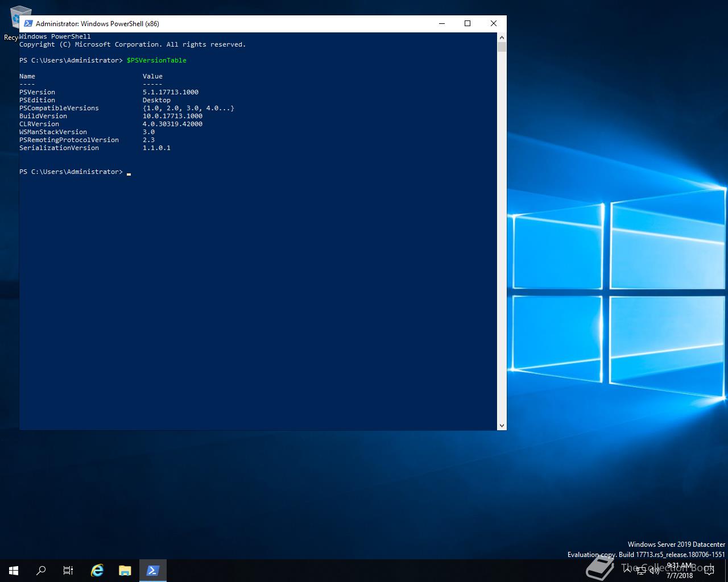Select the PowerShell taskbar button

152,571
